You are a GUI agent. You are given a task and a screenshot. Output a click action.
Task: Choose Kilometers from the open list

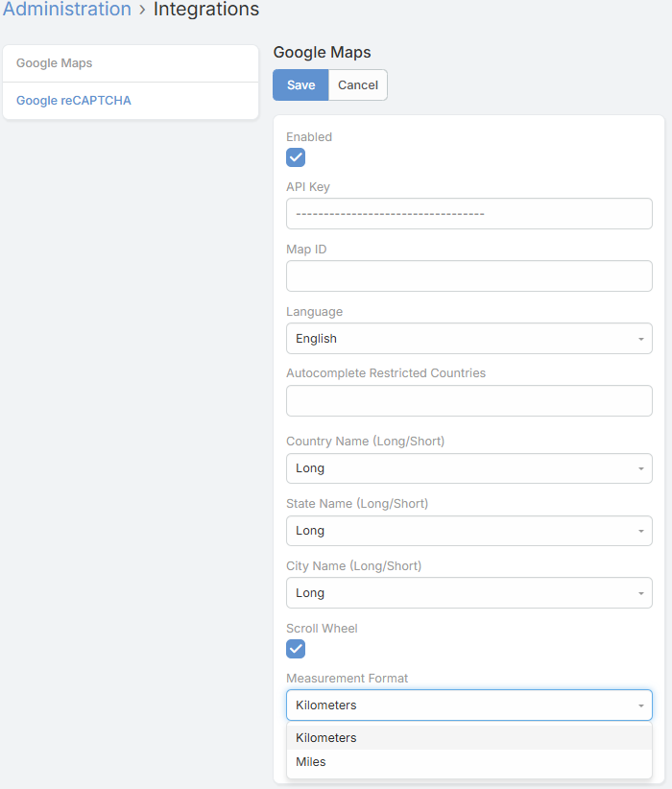click(x=326, y=738)
